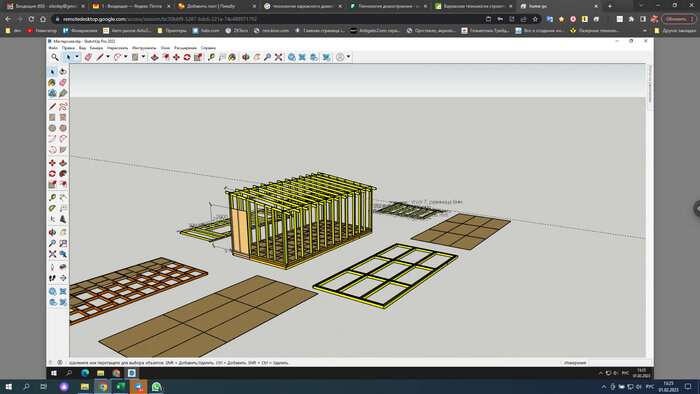700x394 pixels.
Task: Click the Обновить button in Chrome
Action: (x=676, y=19)
